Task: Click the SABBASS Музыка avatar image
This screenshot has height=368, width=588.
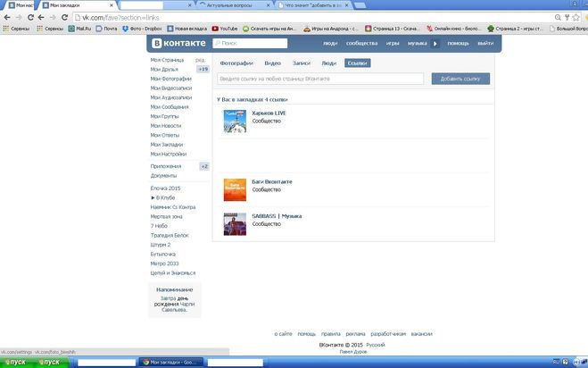Action: click(x=235, y=223)
